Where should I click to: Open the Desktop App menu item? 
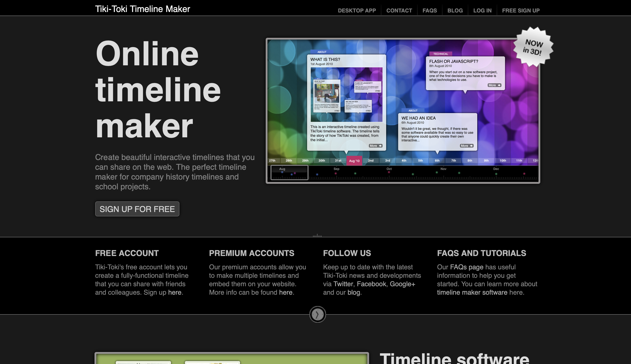pos(357,10)
